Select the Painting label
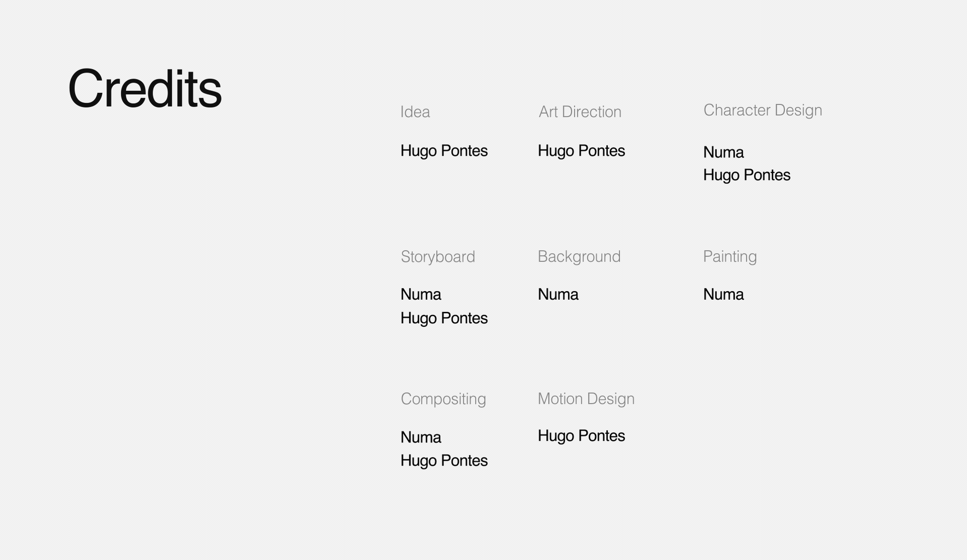Viewport: 967px width, 560px height. (730, 256)
